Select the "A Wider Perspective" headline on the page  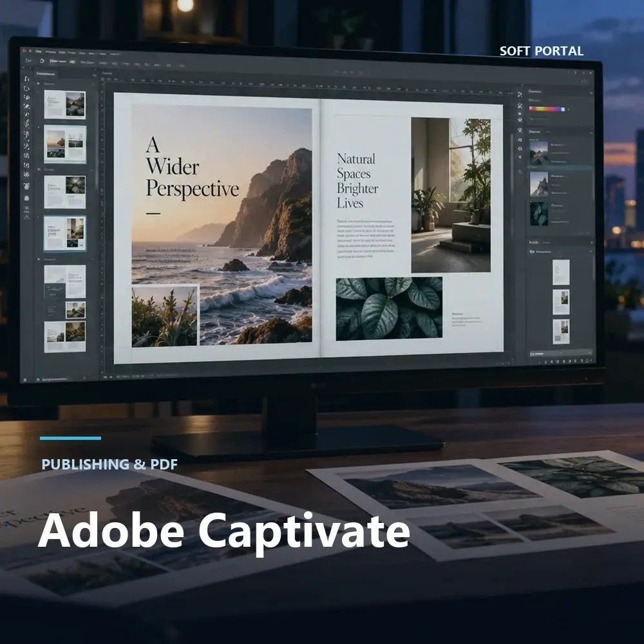[192, 167]
